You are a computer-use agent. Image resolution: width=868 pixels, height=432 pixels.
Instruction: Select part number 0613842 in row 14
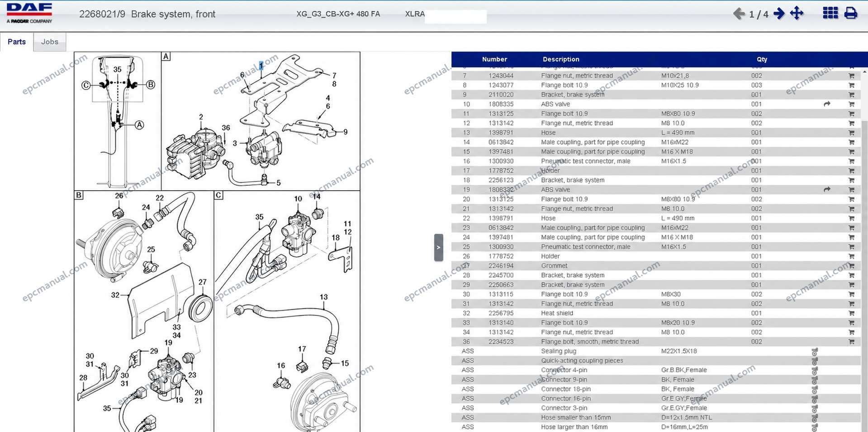pyautogui.click(x=501, y=142)
